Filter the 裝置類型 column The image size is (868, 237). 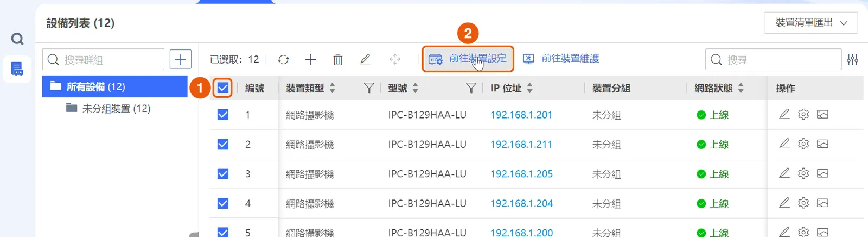pos(369,88)
